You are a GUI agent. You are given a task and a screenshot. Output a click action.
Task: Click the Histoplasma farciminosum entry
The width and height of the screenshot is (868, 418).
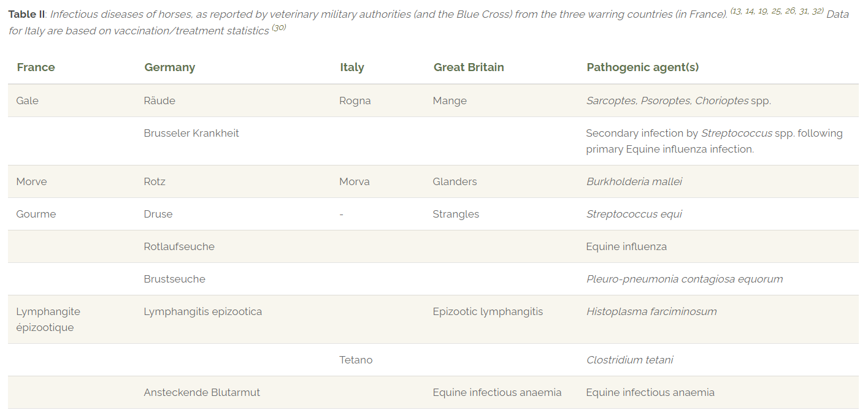(x=651, y=311)
